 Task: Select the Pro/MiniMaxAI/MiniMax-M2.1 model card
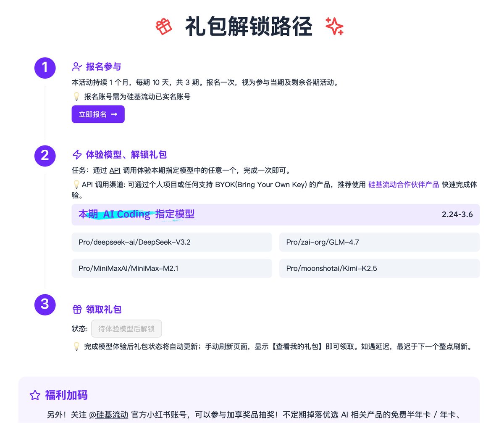[x=172, y=268]
